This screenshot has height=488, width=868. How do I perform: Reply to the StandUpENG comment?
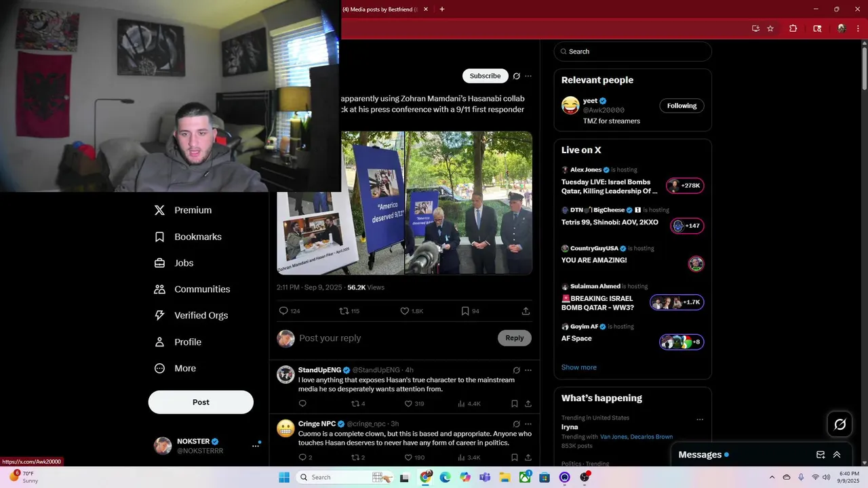tap(302, 403)
